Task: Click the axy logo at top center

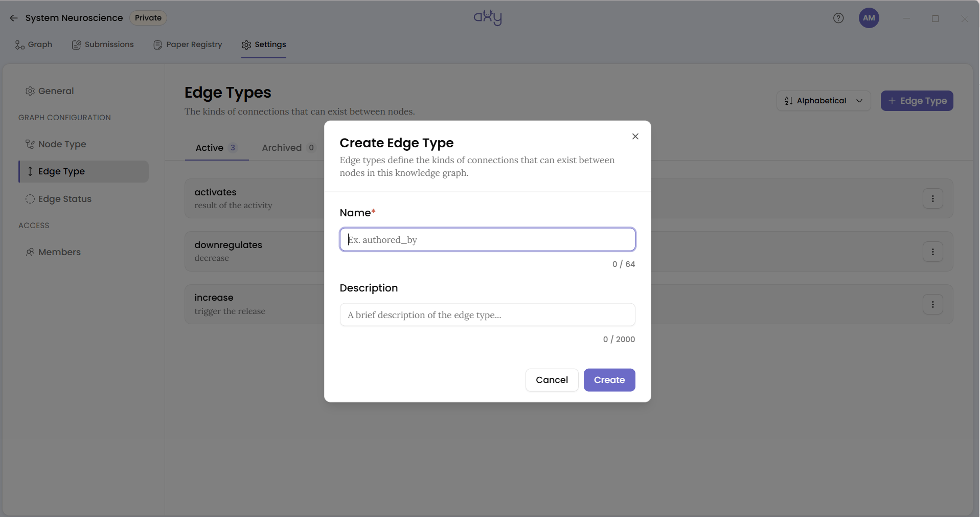Action: pyautogui.click(x=488, y=17)
